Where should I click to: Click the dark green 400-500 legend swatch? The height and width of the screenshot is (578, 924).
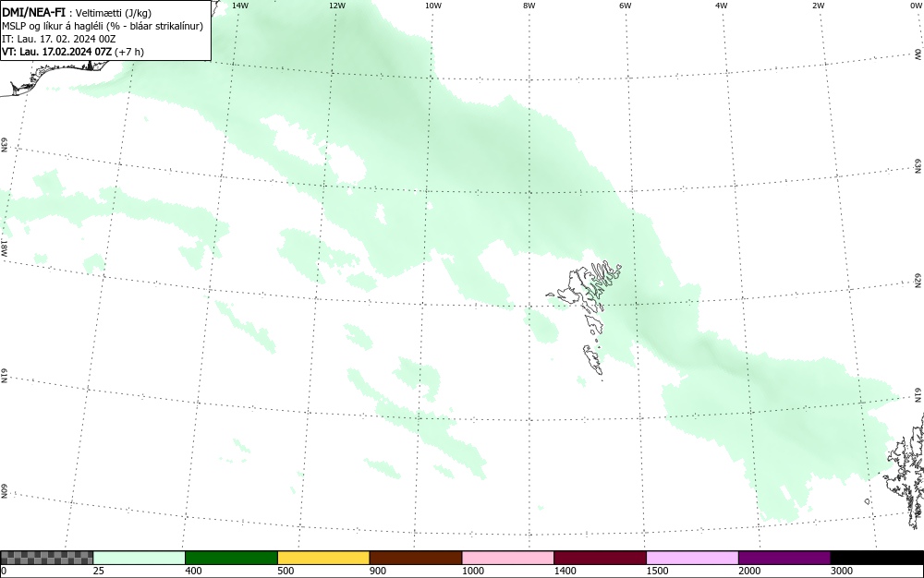pyautogui.click(x=231, y=558)
